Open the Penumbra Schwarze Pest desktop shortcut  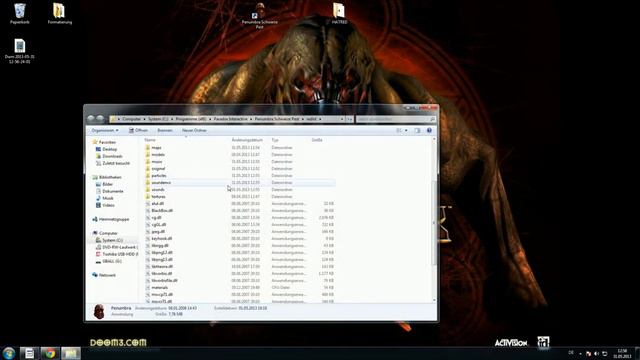(x=260, y=16)
